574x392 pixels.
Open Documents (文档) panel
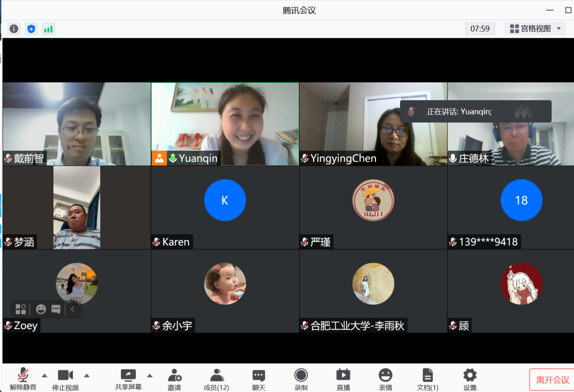point(427,379)
